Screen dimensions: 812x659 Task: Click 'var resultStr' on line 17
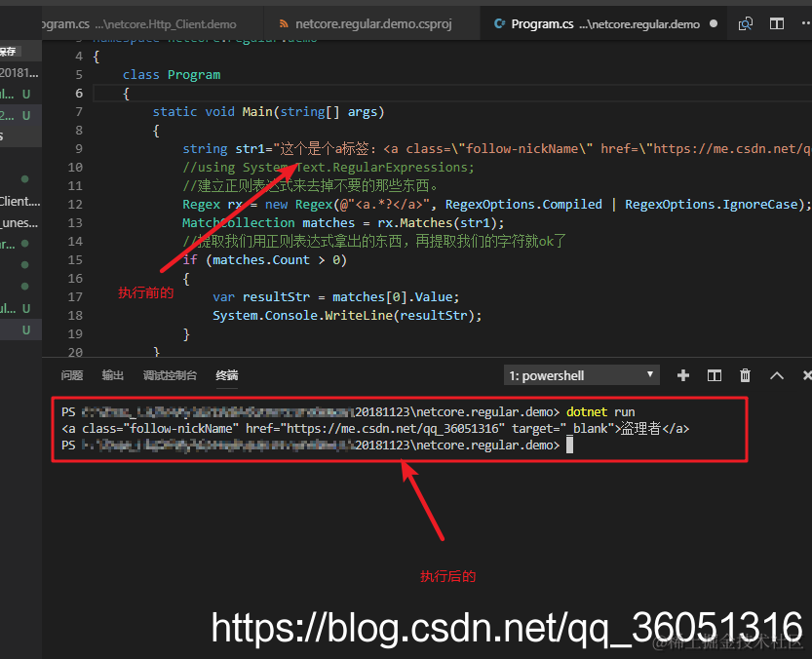[261, 297]
